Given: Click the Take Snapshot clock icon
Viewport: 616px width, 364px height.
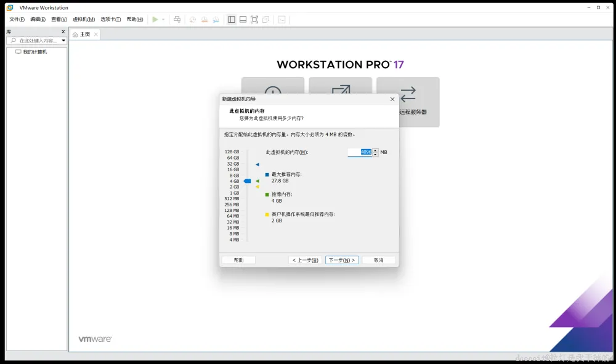Looking at the screenshot, I should point(192,19).
